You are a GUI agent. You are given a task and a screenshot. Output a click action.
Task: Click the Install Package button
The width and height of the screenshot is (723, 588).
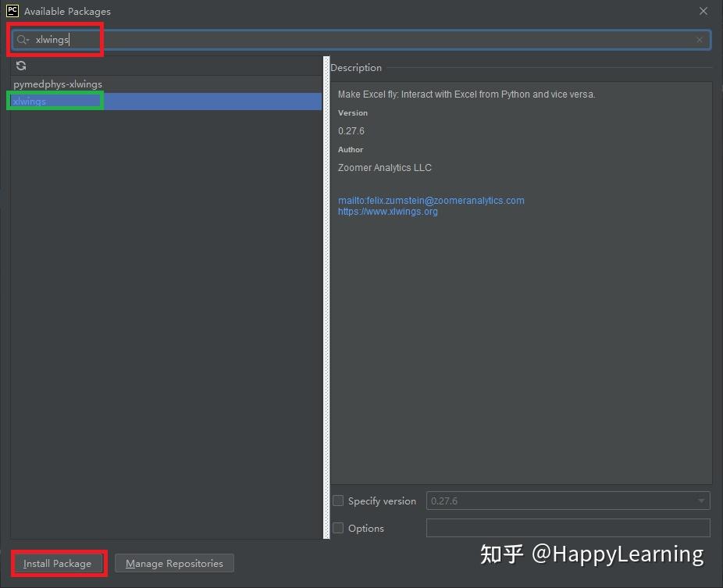coord(58,564)
